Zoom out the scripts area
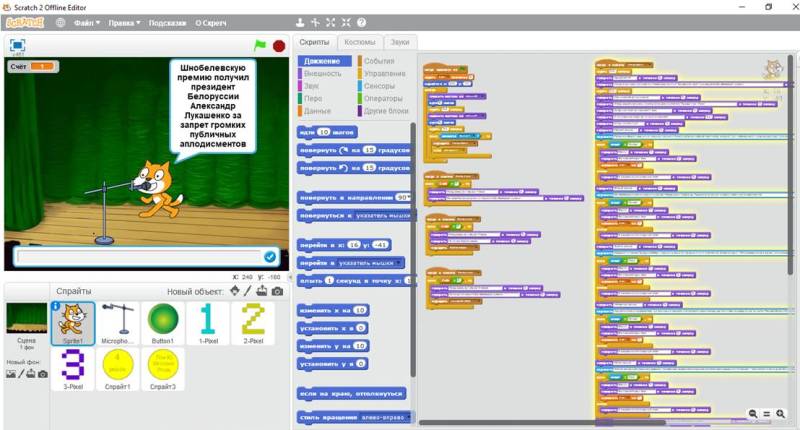This screenshot has width=800, height=430. tap(753, 414)
